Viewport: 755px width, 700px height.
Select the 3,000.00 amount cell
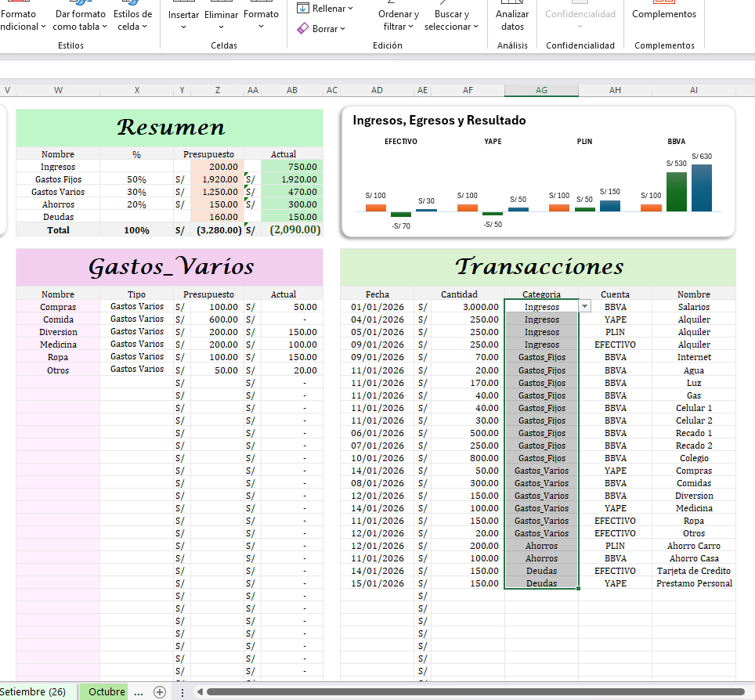pyautogui.click(x=468, y=307)
